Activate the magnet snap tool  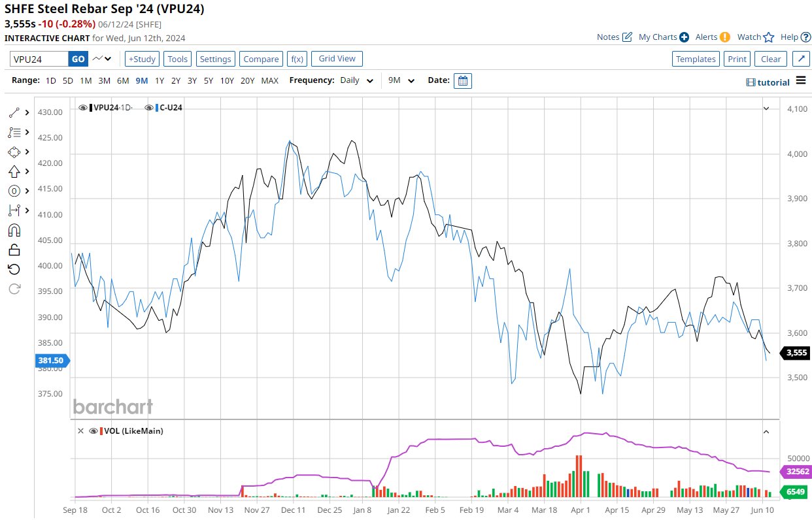click(14, 230)
